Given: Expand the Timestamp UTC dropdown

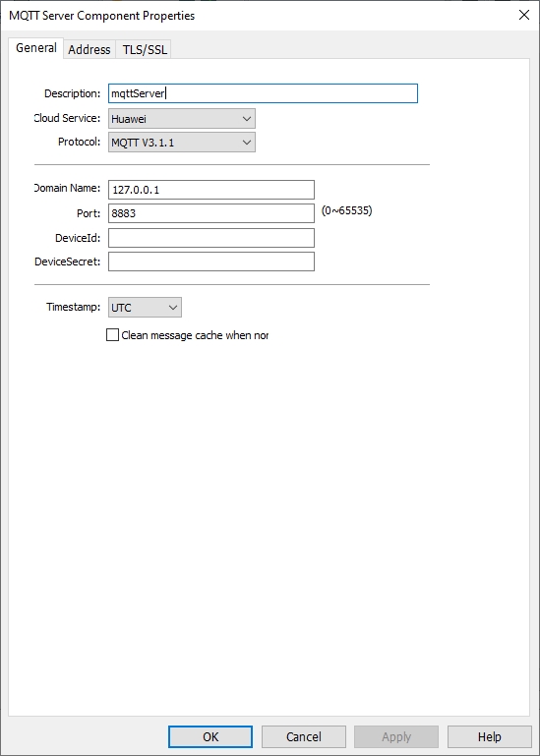Looking at the screenshot, I should pyautogui.click(x=145, y=307).
